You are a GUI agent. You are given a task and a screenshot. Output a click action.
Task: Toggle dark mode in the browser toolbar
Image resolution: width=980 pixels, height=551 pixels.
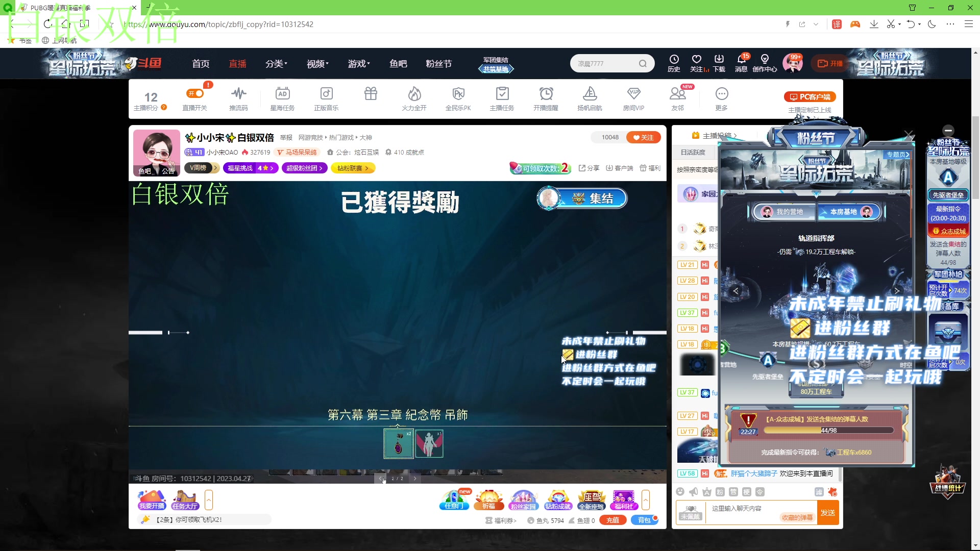[x=932, y=24]
